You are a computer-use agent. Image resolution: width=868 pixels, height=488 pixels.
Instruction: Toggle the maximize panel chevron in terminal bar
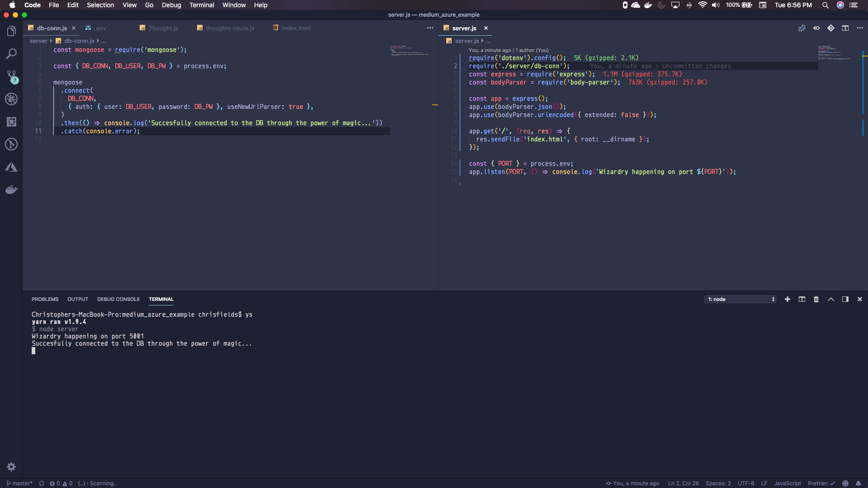(x=830, y=299)
